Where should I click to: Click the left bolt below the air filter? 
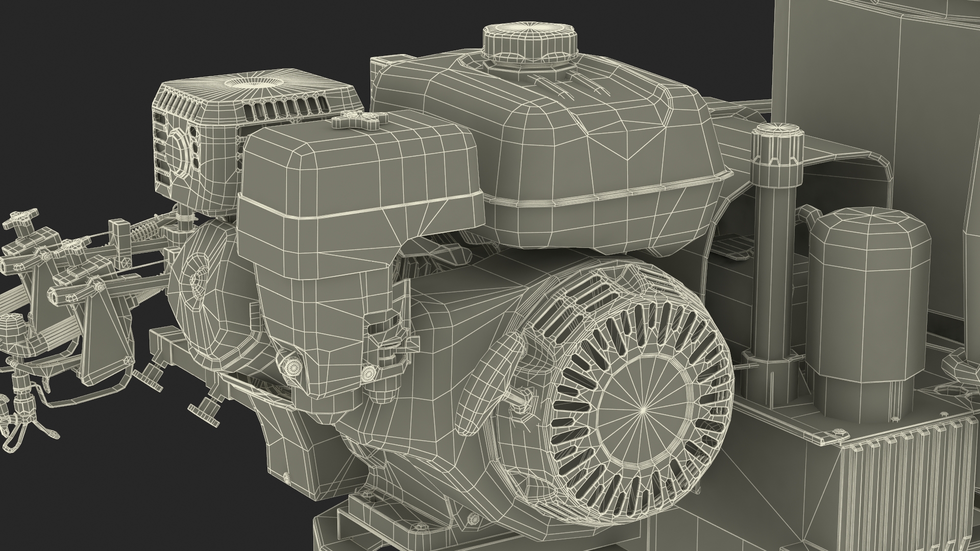point(292,366)
